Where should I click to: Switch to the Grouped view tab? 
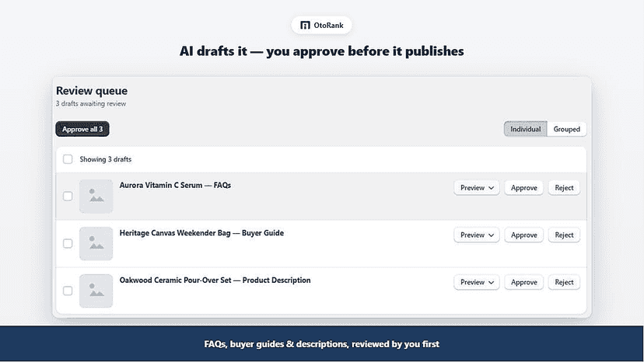566,129
